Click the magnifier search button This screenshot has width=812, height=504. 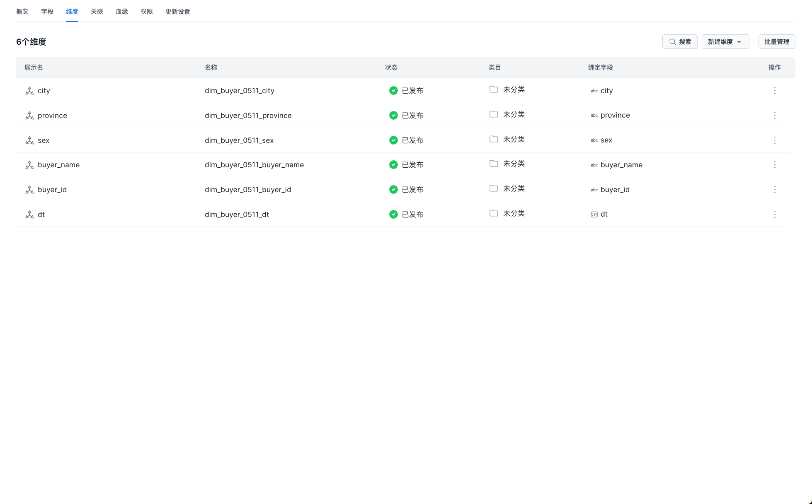pyautogui.click(x=680, y=42)
